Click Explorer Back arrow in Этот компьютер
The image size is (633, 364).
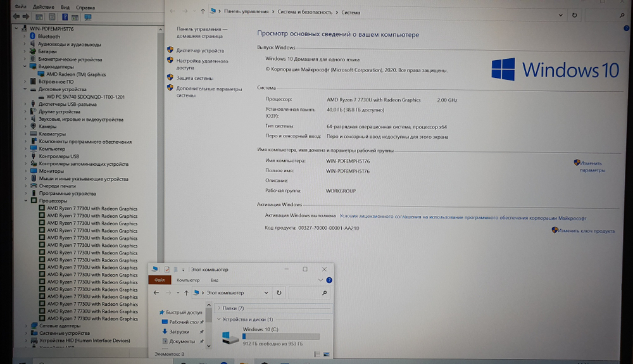click(156, 292)
